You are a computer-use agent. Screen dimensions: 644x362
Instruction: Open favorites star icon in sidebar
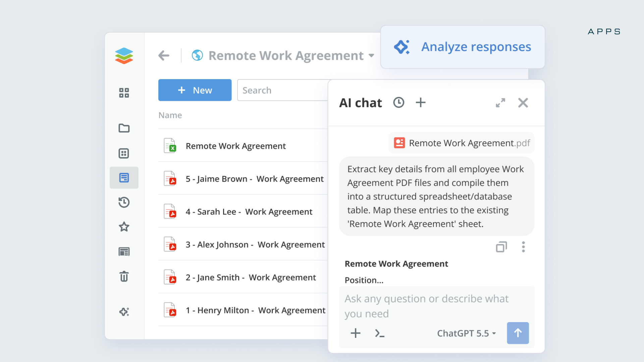pyautogui.click(x=124, y=227)
